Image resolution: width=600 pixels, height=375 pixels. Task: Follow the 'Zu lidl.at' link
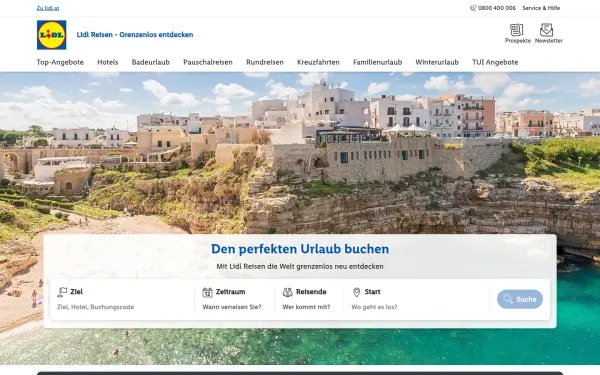[48, 8]
